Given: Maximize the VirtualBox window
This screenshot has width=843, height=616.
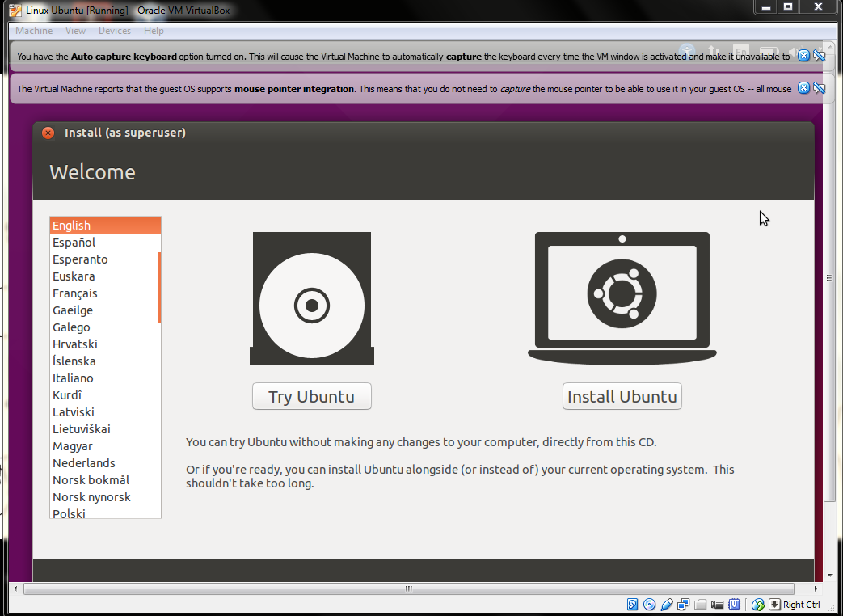Looking at the screenshot, I should [788, 7].
